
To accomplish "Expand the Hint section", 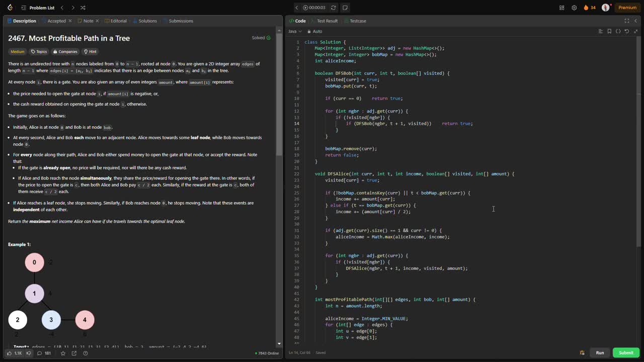I will click(90, 51).
